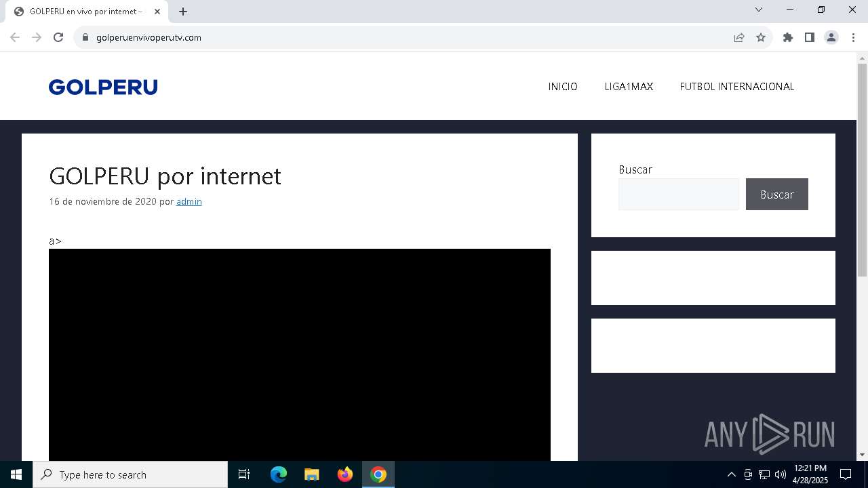The height and width of the screenshot is (488, 868).
Task: Open the FUTBOL INTERNACIONAL menu item
Action: pyautogui.click(x=737, y=87)
